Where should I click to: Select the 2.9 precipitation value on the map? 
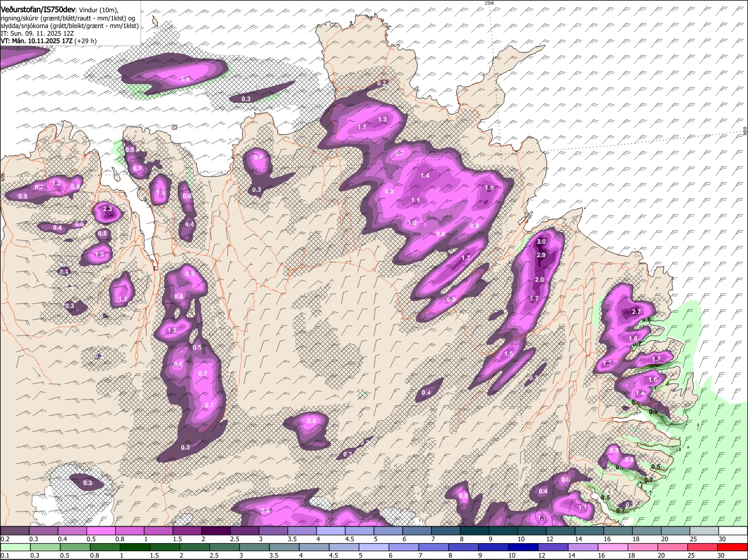pos(541,255)
